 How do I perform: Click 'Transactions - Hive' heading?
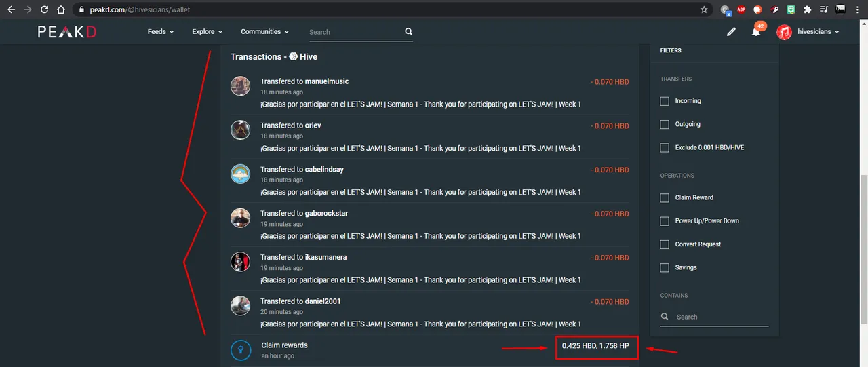(274, 57)
